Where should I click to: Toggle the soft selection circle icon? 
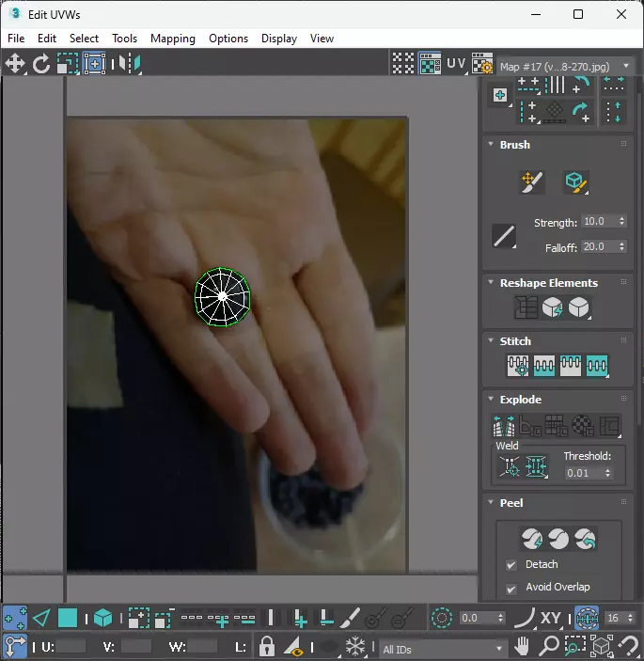[x=441, y=619]
